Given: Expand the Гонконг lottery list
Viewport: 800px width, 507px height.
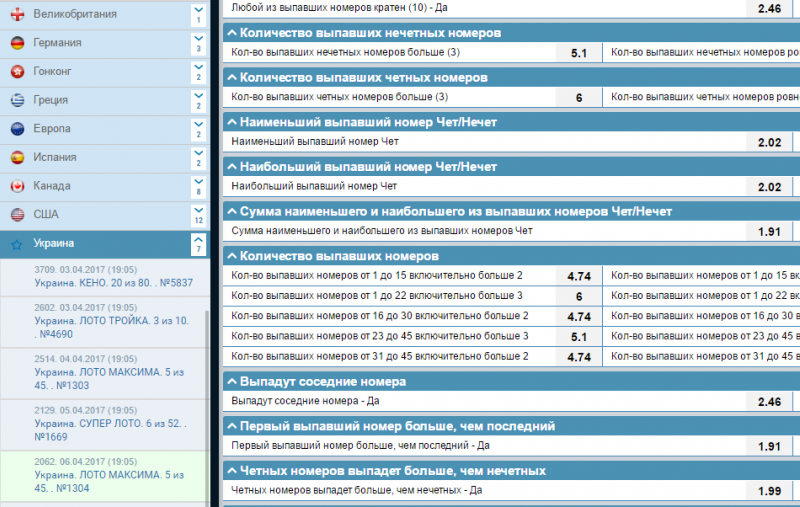Looking at the screenshot, I should pyautogui.click(x=198, y=71).
